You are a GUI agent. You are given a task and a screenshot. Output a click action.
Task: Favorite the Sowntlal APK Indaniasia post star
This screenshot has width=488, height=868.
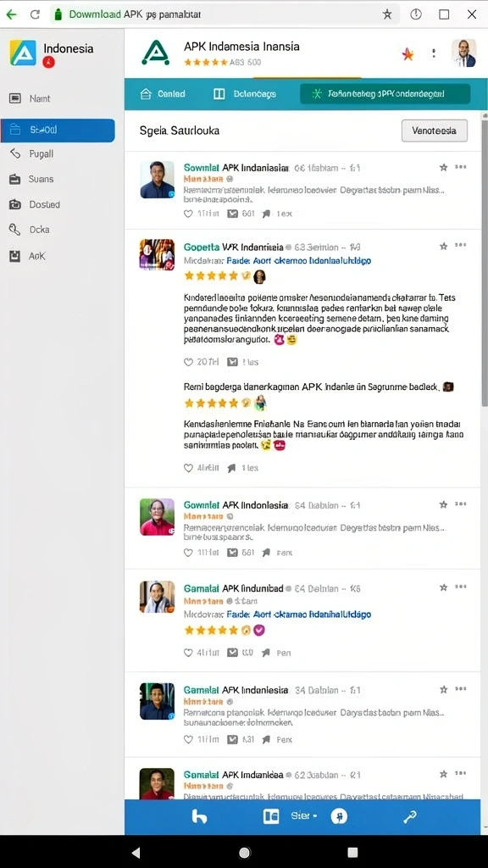[x=443, y=167]
